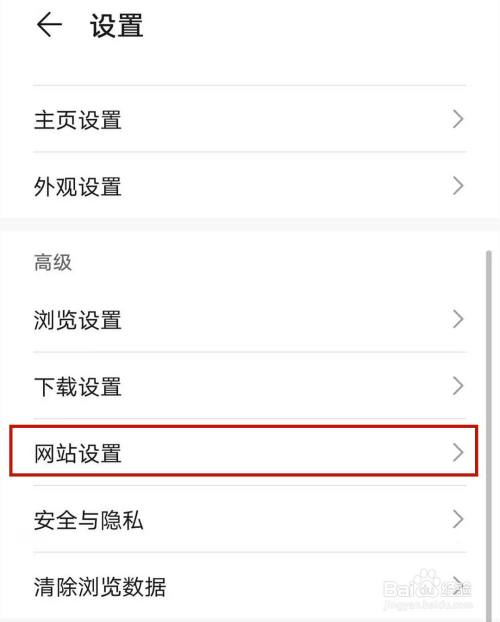Click chevron on 下载设置 row
500x622 pixels.
pos(458,386)
